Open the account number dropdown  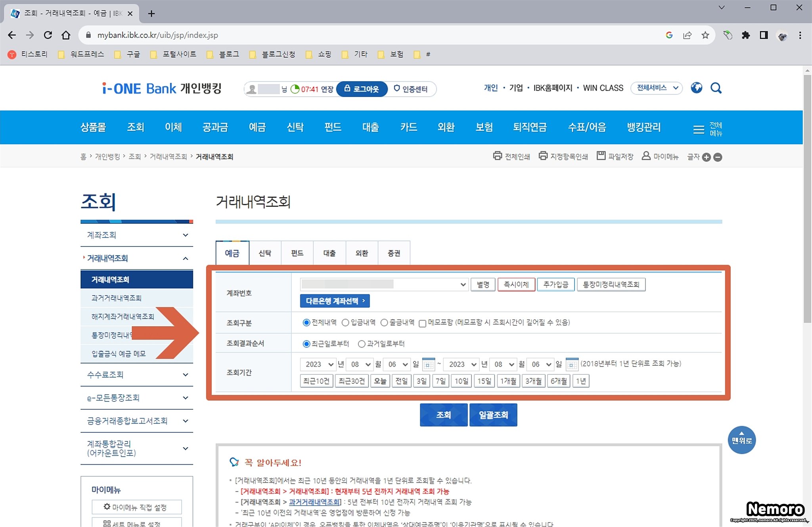(x=383, y=285)
